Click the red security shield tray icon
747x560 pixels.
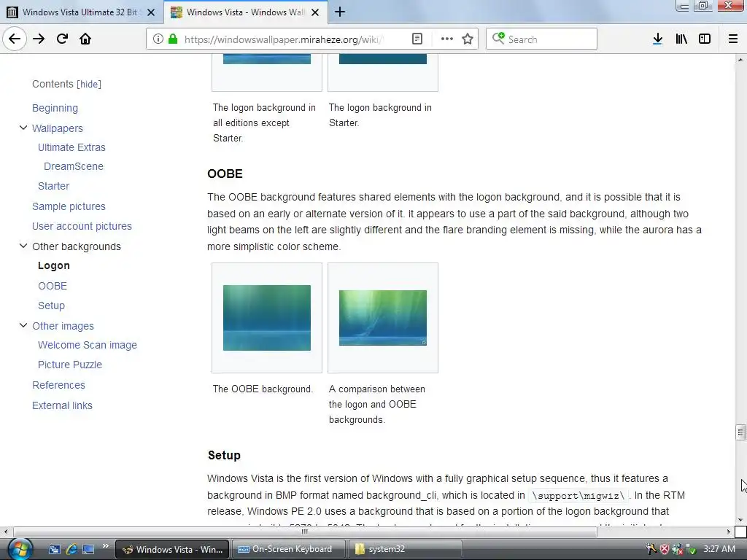click(664, 549)
